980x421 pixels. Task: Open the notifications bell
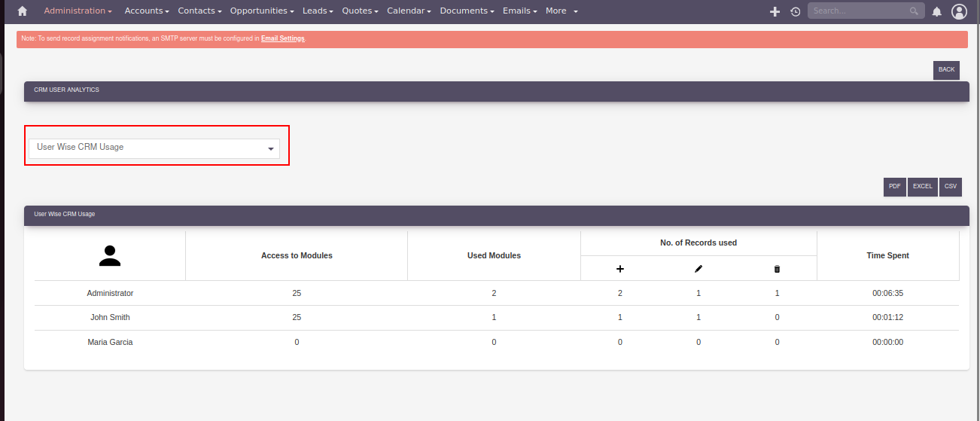(936, 11)
